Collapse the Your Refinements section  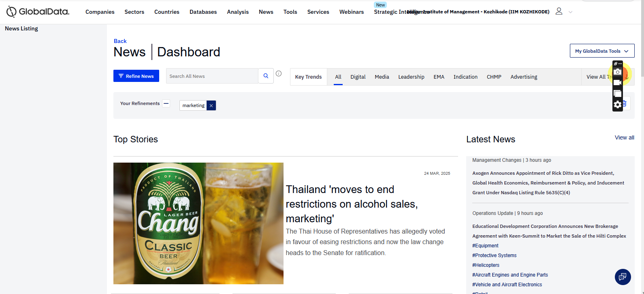pos(166,103)
